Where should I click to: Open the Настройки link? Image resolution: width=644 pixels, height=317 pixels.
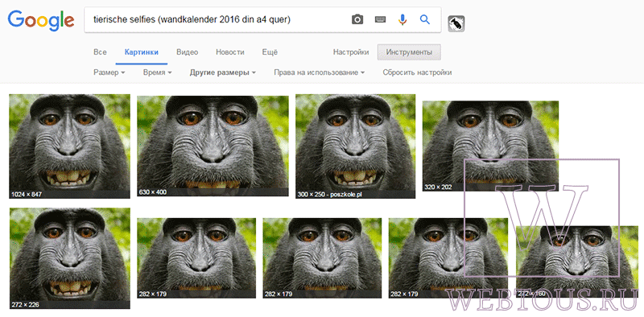(x=351, y=52)
